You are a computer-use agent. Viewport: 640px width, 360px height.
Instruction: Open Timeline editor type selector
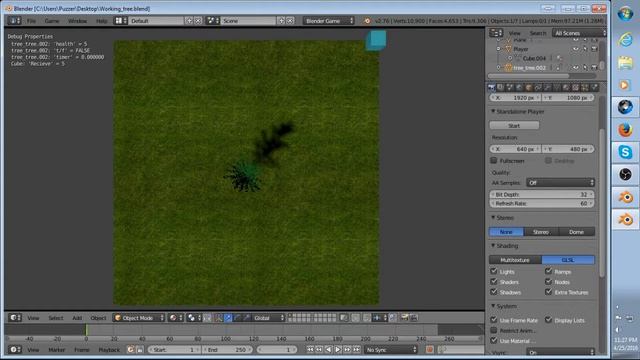tap(15, 349)
